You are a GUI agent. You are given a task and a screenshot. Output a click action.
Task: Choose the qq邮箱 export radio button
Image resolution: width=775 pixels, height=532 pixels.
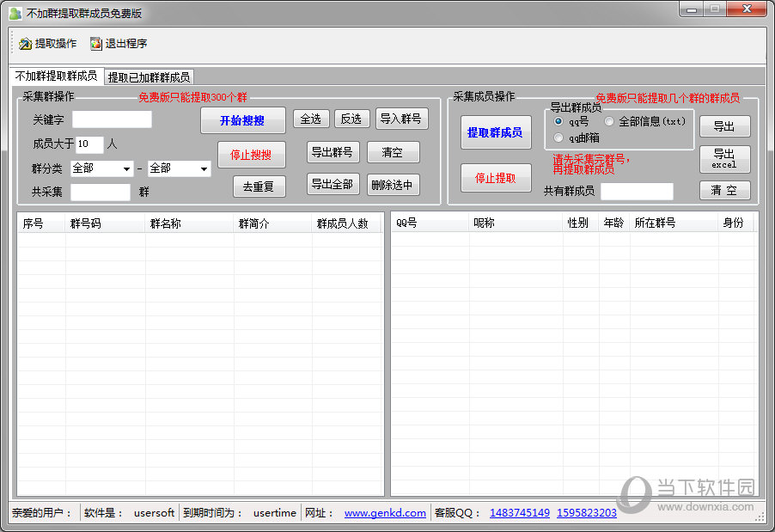pyautogui.click(x=558, y=138)
